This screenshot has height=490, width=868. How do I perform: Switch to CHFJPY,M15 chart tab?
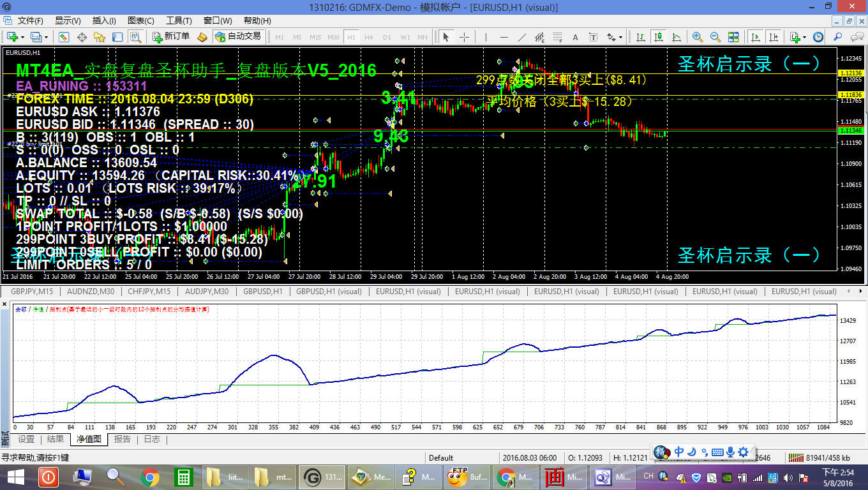(149, 291)
